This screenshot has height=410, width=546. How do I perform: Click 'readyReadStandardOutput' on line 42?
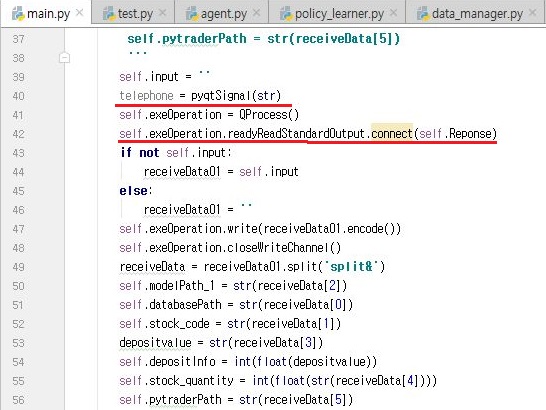pos(296,133)
